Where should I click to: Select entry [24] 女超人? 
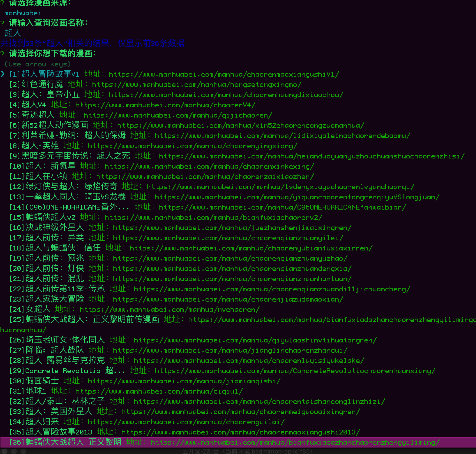(30, 309)
